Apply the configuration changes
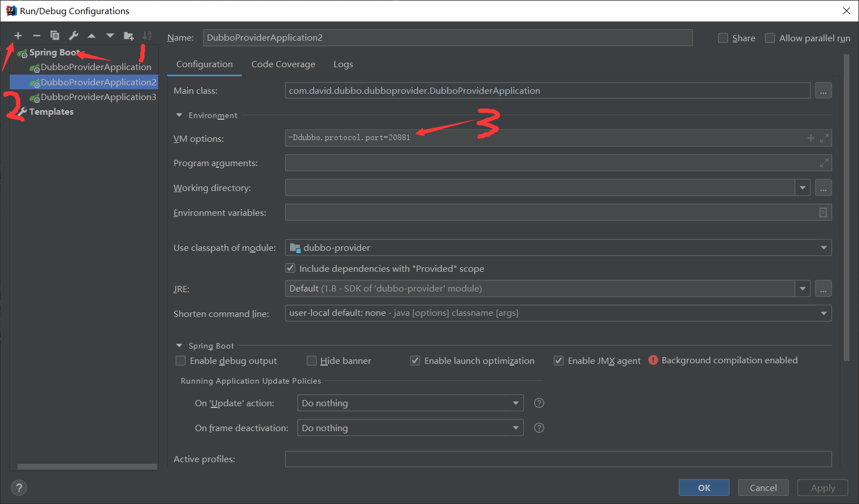 (822, 488)
